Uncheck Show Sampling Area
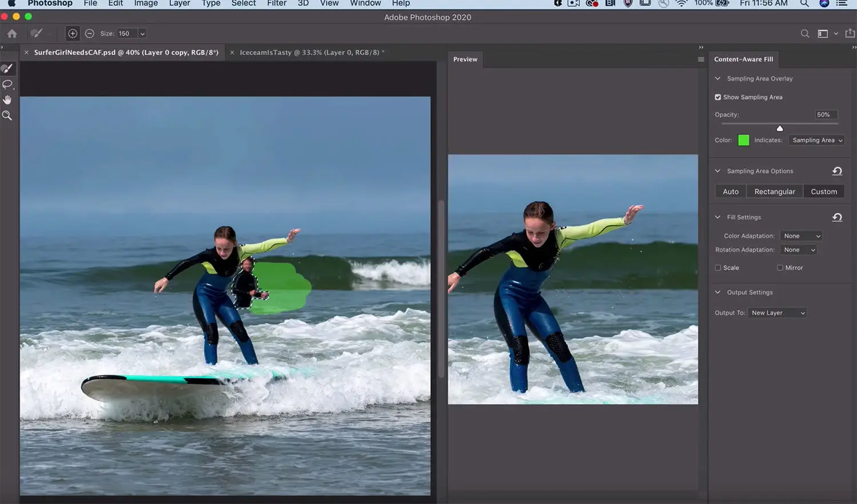This screenshot has width=857, height=504. click(718, 97)
